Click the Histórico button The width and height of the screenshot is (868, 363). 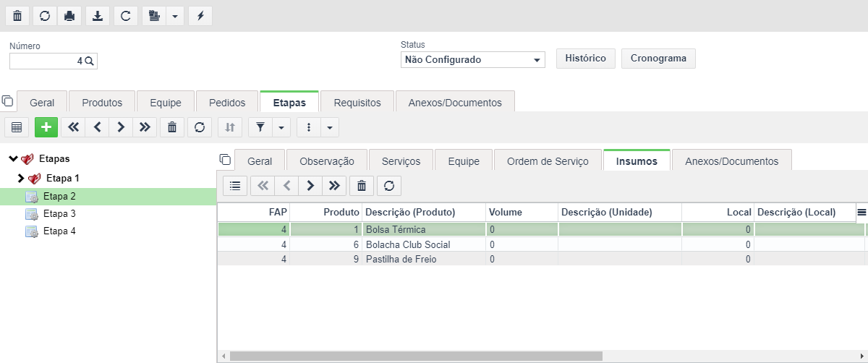click(586, 59)
